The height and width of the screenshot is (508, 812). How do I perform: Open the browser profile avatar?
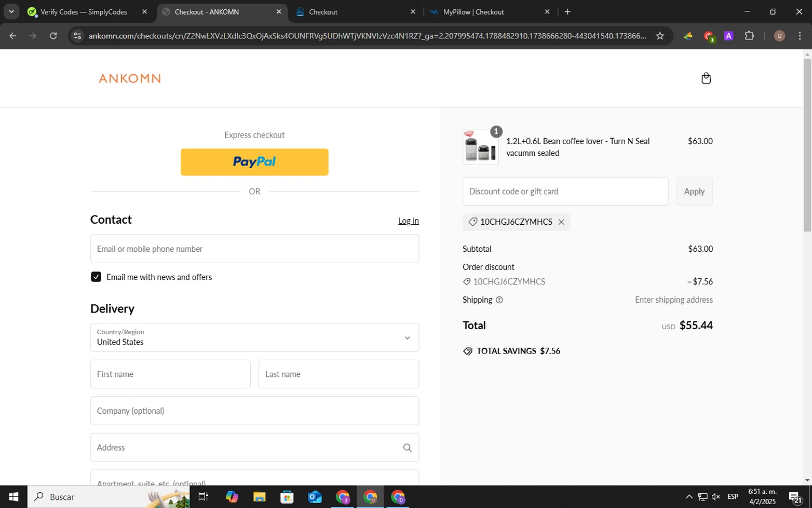780,36
